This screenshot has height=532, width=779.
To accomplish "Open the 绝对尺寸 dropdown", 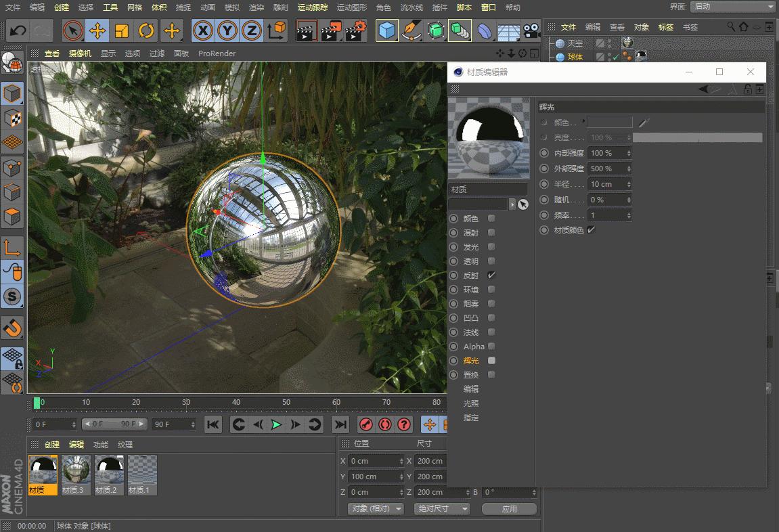I will (441, 508).
